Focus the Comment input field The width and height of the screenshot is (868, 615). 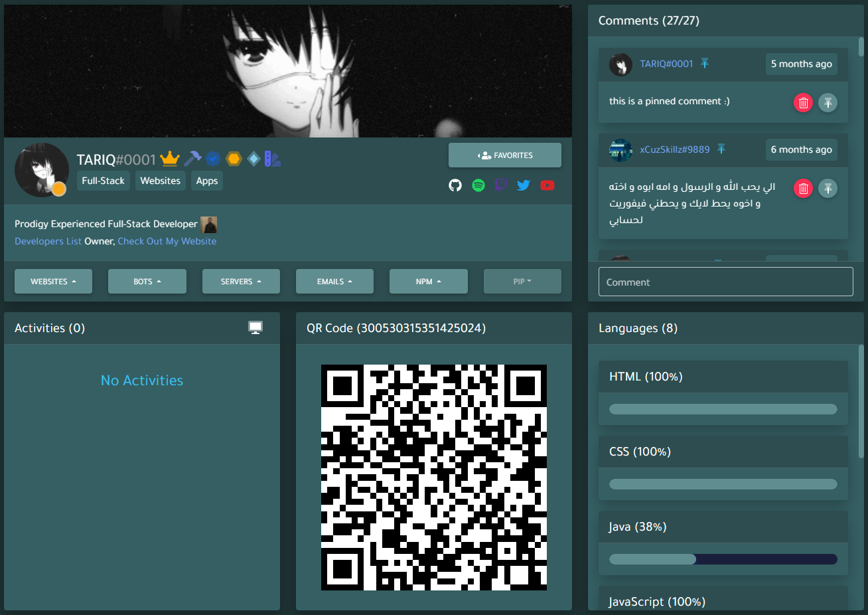click(726, 282)
